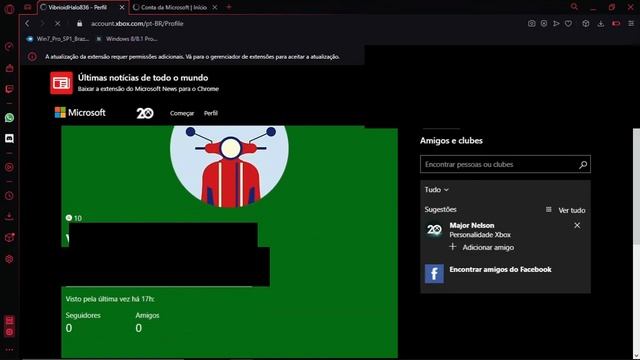This screenshot has width=640, height=360.
Task: Click the scooter profile picture
Action: [x=229, y=166]
